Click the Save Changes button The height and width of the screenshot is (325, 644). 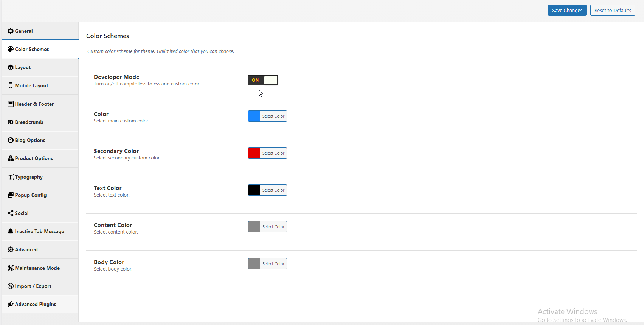coord(567,10)
